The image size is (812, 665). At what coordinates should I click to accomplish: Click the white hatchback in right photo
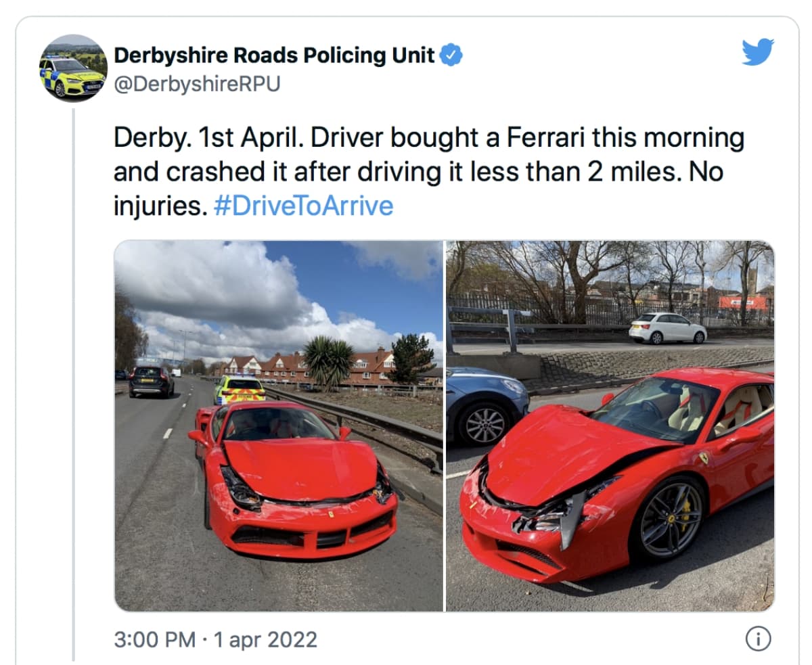(x=667, y=327)
